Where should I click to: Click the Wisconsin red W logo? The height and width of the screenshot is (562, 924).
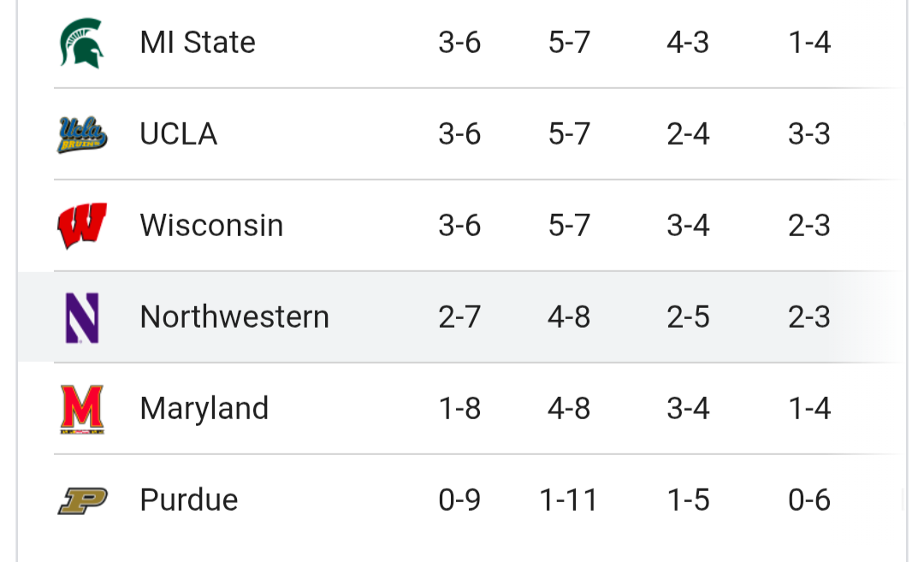pos(82,226)
